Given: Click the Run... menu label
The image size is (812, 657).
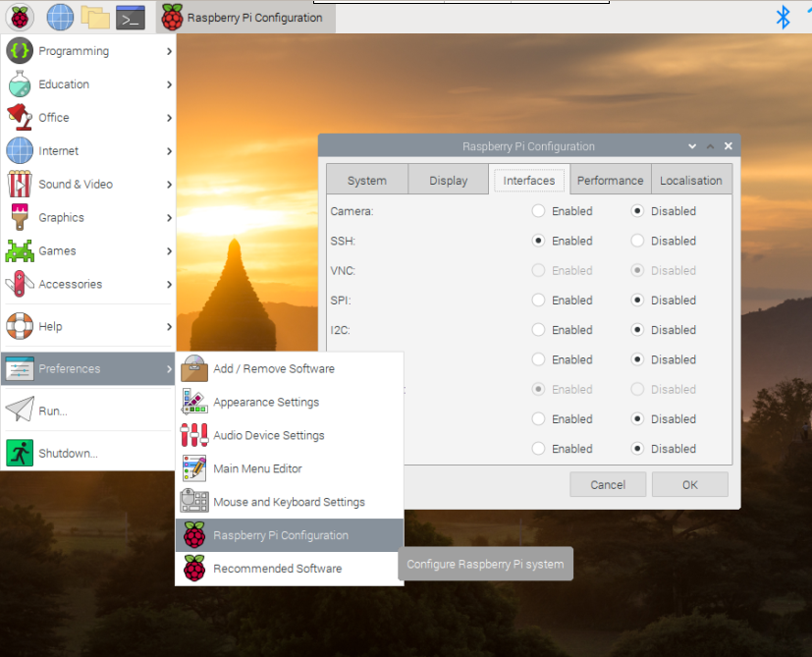Looking at the screenshot, I should click(x=53, y=411).
